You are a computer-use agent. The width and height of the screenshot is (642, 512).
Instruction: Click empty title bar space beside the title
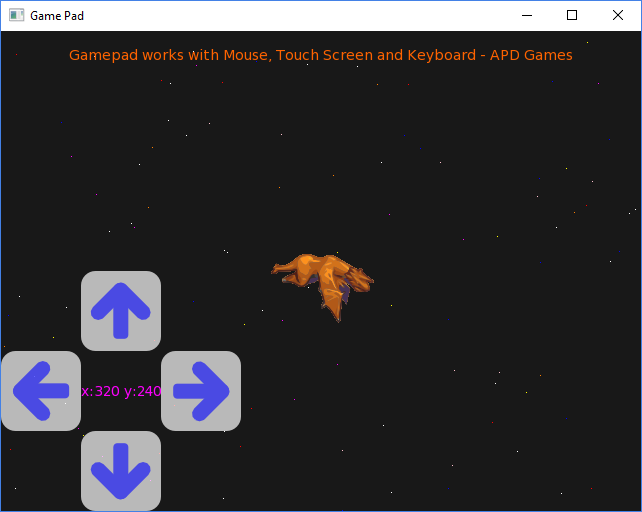300,15
